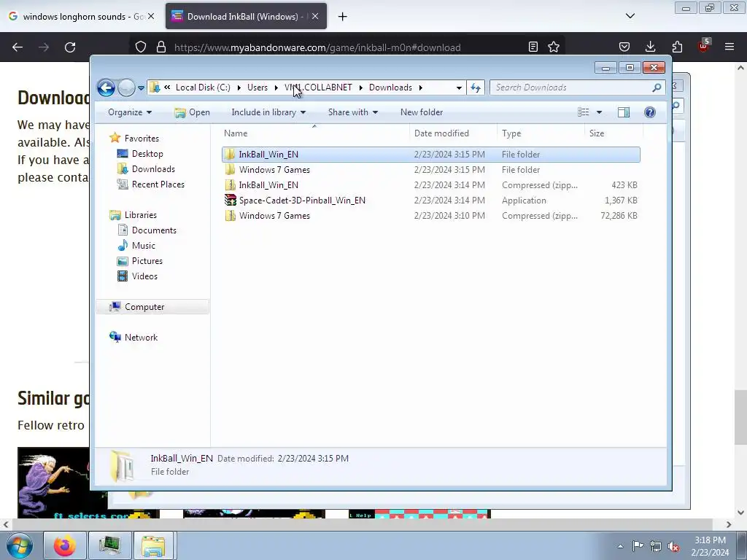Click the Firefox tracking protection shield

141,47
